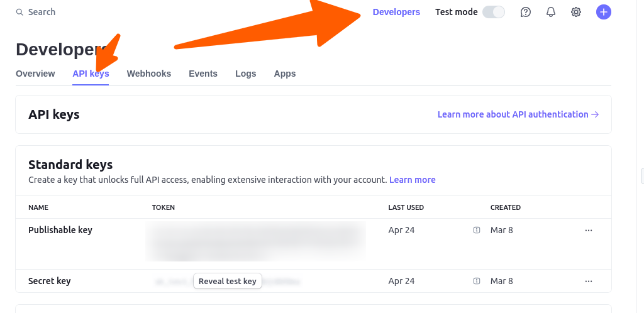
Task: Click the Standard keys heading
Action: [70, 165]
